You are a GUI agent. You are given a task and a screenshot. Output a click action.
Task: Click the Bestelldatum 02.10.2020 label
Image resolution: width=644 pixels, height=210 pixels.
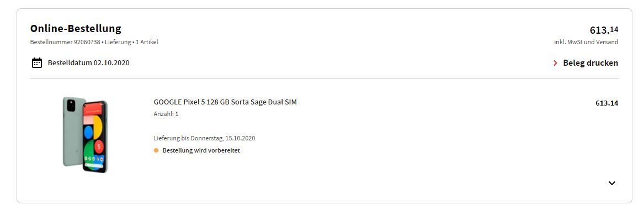click(89, 63)
